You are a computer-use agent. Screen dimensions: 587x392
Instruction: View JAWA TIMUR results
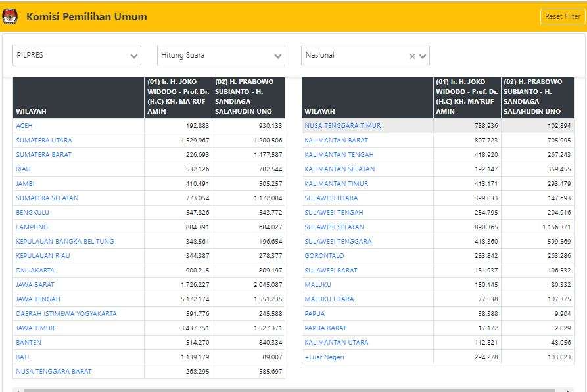pyautogui.click(x=35, y=328)
